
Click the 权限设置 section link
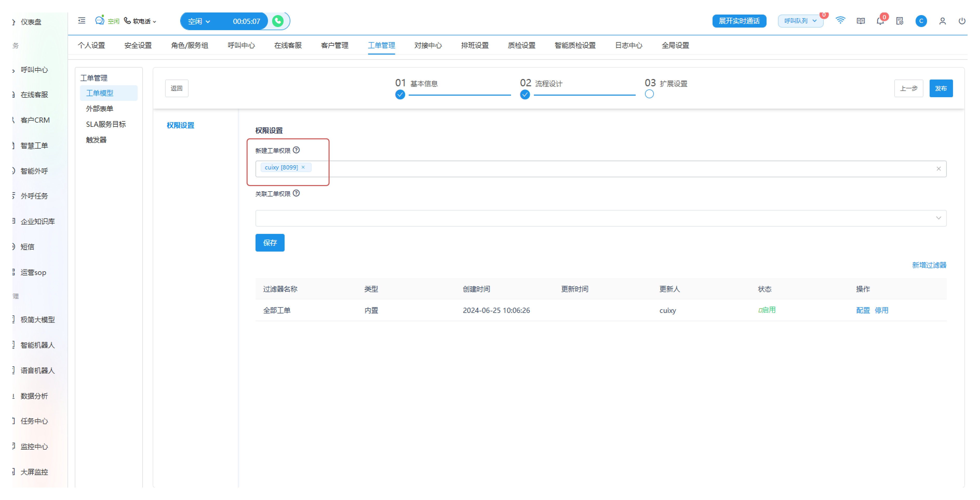[x=180, y=125]
